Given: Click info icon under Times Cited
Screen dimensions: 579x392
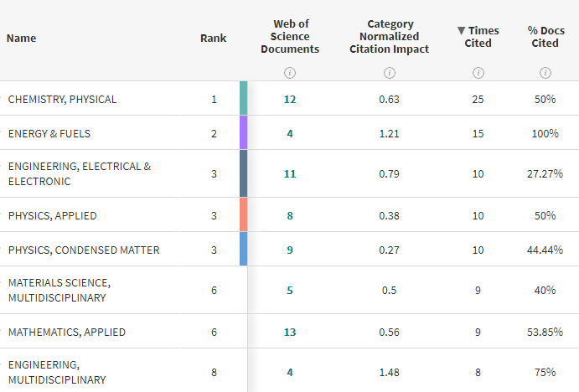Looking at the screenshot, I should point(478,73).
